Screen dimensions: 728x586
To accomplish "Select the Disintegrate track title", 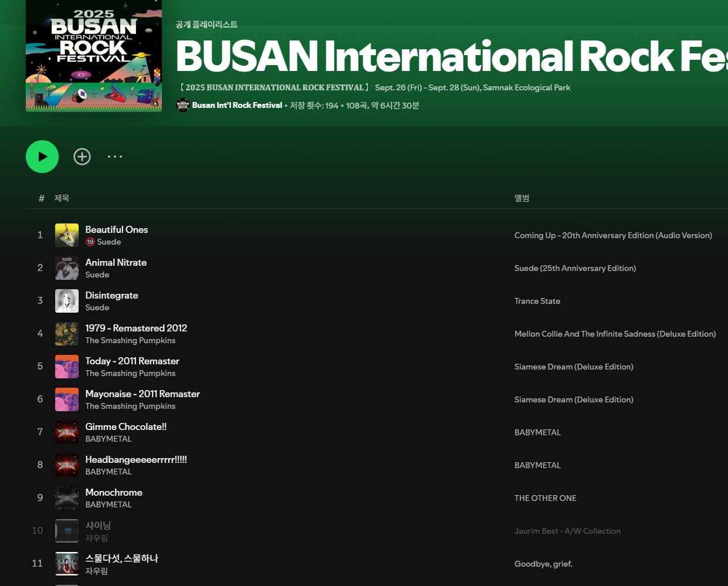I will pyautogui.click(x=112, y=296).
